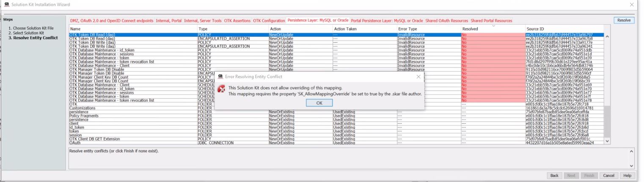Switch to the Internal, Portal tab
The image size is (644, 182).
(x=168, y=21)
